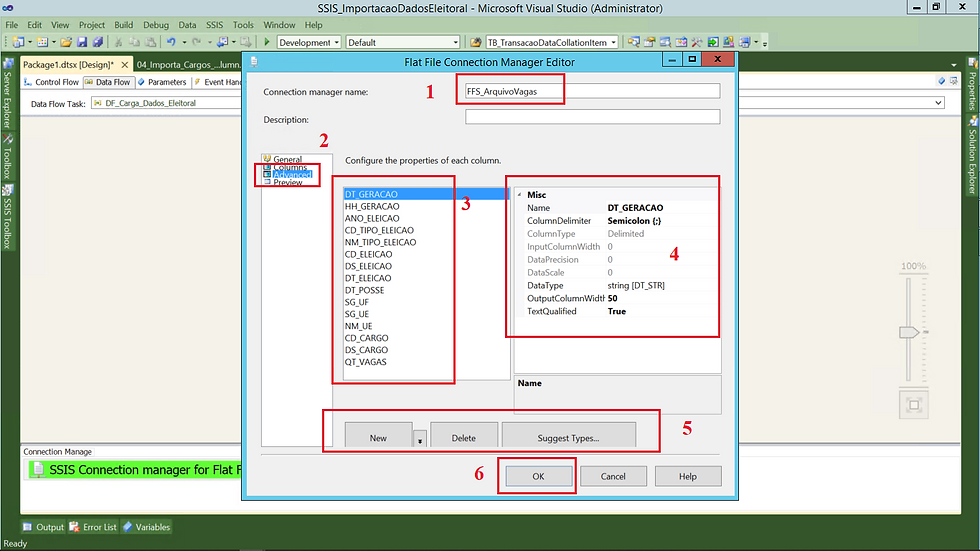Click the Navigate Backward toolbar icon
Image resolution: width=980 pixels, height=551 pixels.
tap(222, 42)
